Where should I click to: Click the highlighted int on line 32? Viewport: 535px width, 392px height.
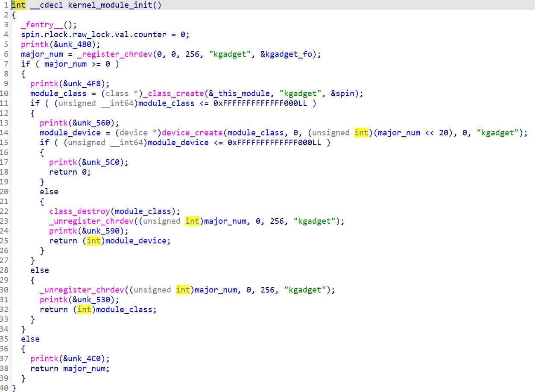click(x=84, y=310)
